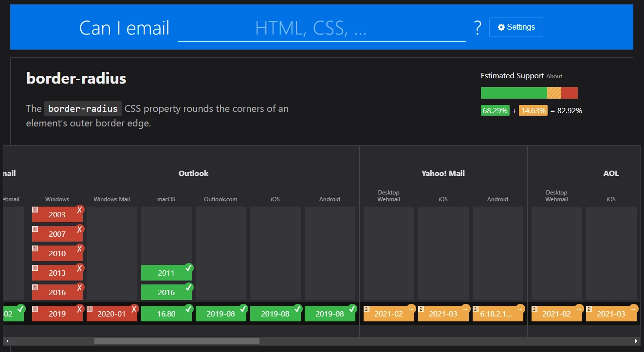
Task: Open the Settings button
Action: pyautogui.click(x=516, y=27)
